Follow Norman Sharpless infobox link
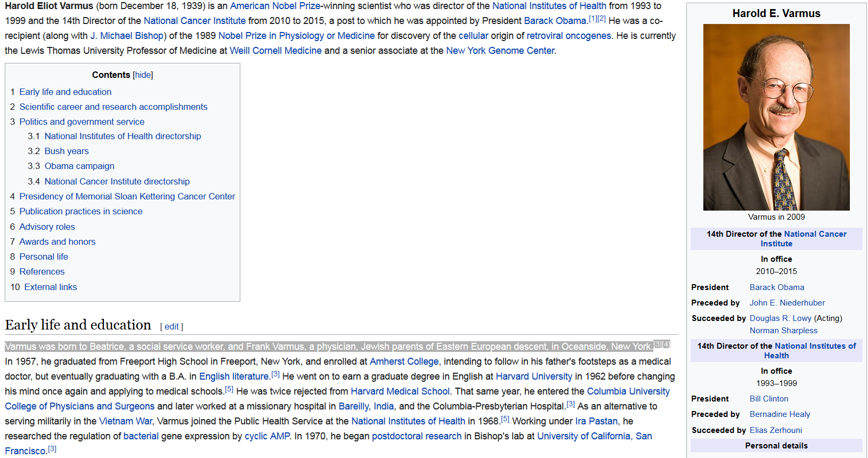The width and height of the screenshot is (868, 458). [x=783, y=331]
